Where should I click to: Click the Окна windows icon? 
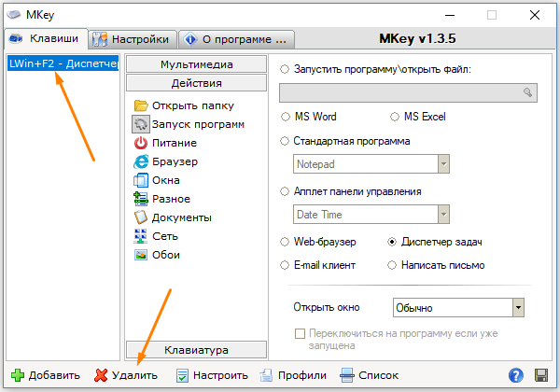tap(141, 180)
